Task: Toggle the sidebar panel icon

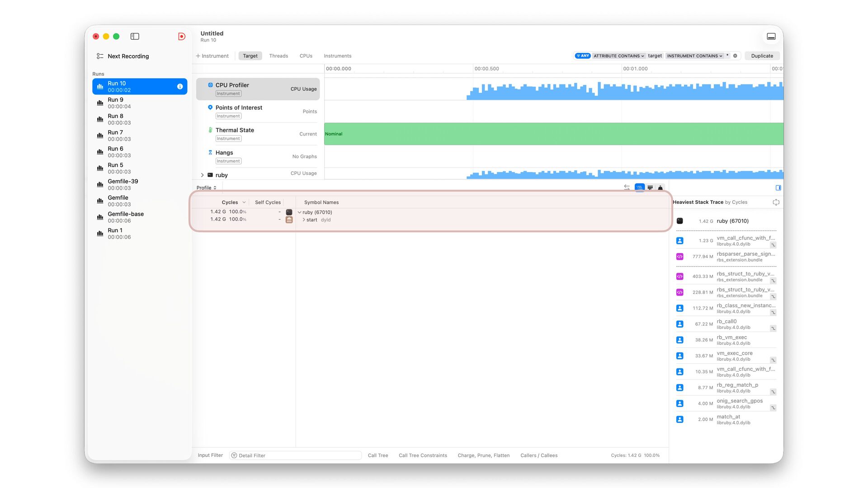Action: (135, 37)
